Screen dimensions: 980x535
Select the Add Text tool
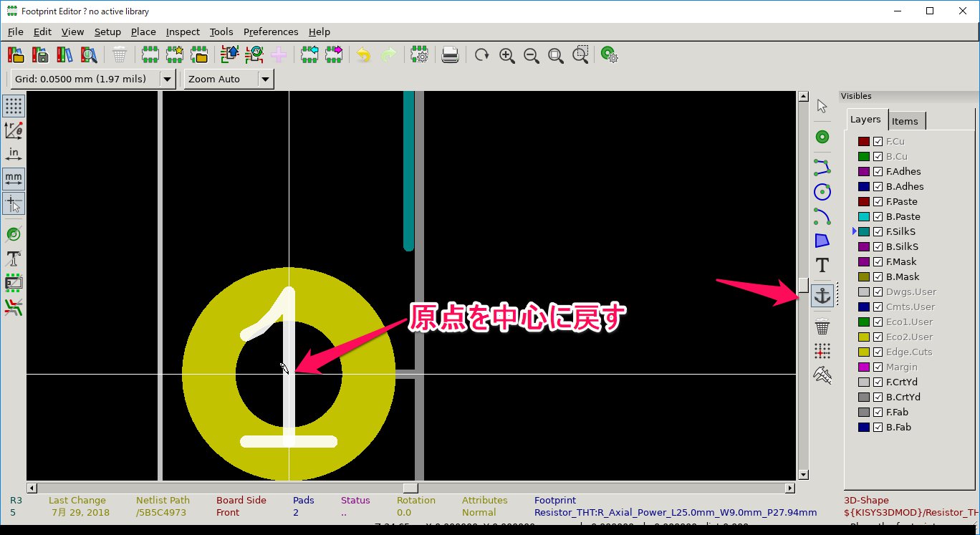point(822,264)
